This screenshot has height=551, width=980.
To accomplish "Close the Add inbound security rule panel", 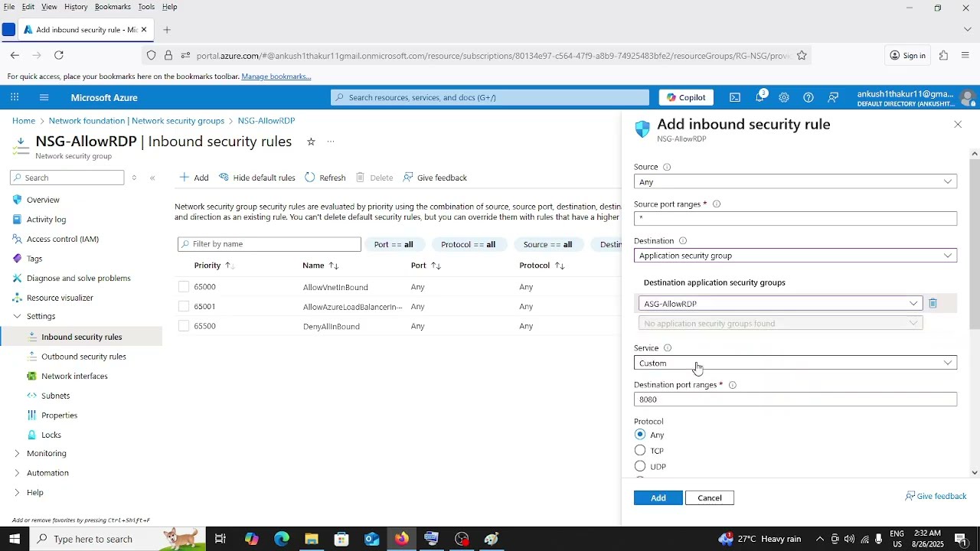I will pos(958,124).
